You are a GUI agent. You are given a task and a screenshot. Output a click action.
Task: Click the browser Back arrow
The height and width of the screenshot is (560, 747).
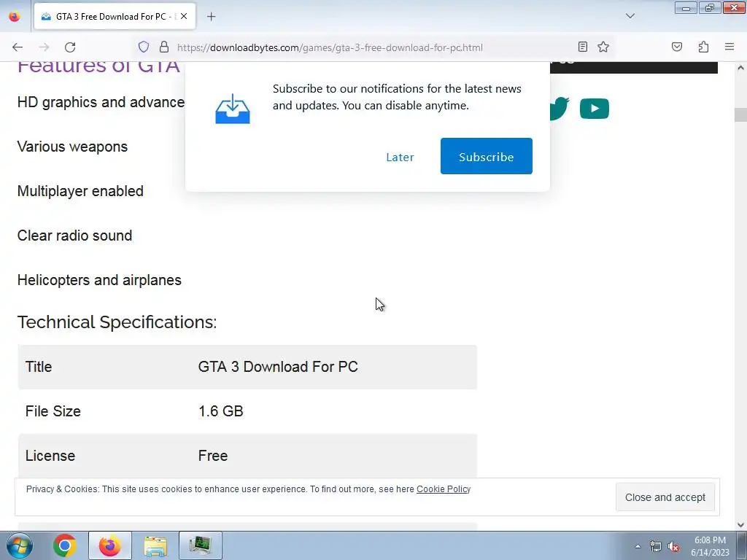coord(18,47)
